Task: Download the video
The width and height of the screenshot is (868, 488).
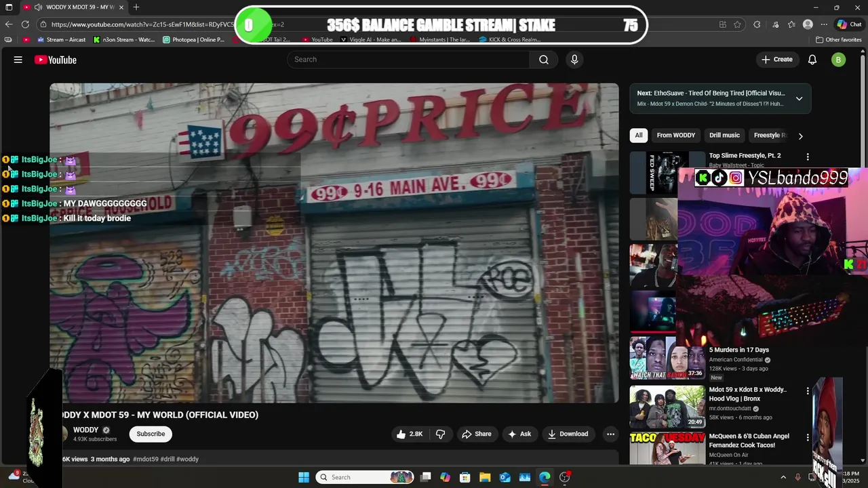Action: pos(568,434)
